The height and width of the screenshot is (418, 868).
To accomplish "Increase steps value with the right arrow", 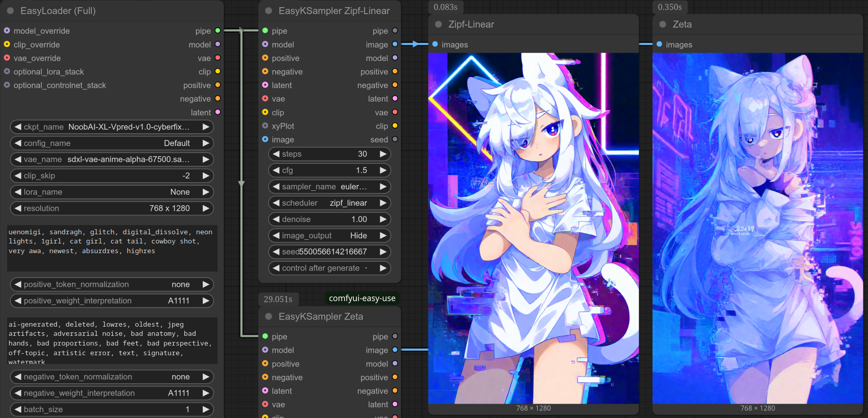I will 383,154.
